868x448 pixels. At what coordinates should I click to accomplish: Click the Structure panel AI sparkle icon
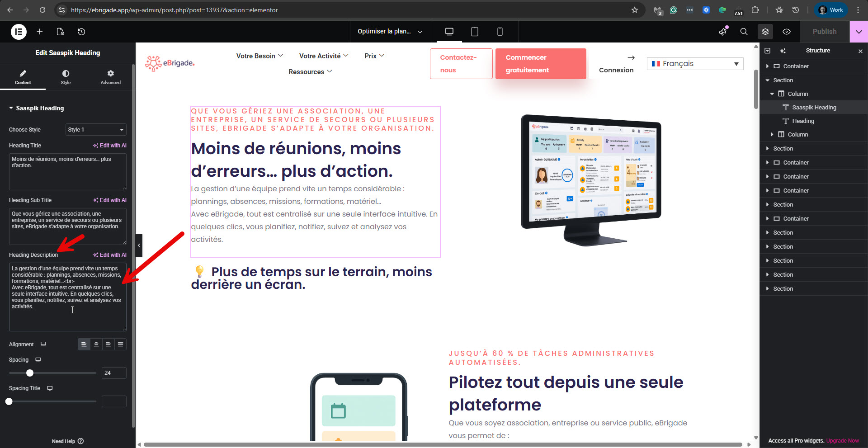coord(783,51)
